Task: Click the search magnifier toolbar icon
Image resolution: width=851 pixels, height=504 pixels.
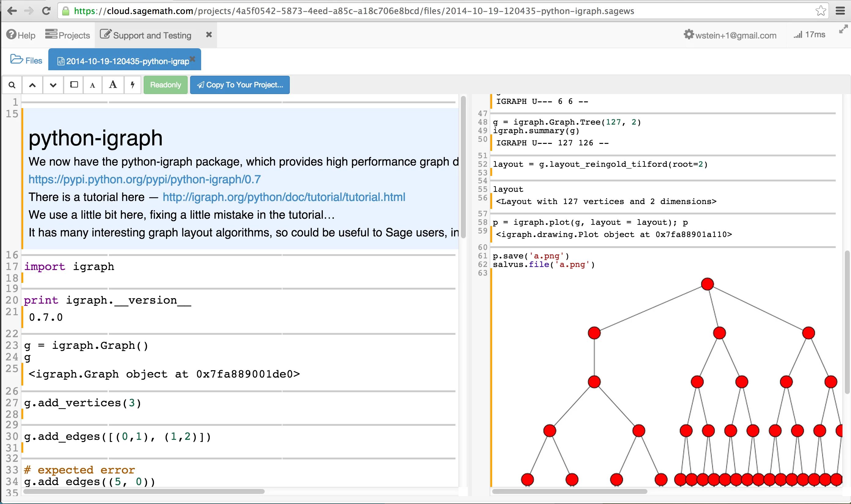Action: [12, 85]
